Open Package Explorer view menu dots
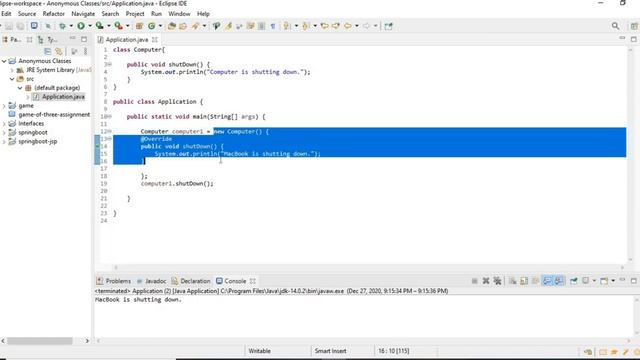 tap(85, 51)
